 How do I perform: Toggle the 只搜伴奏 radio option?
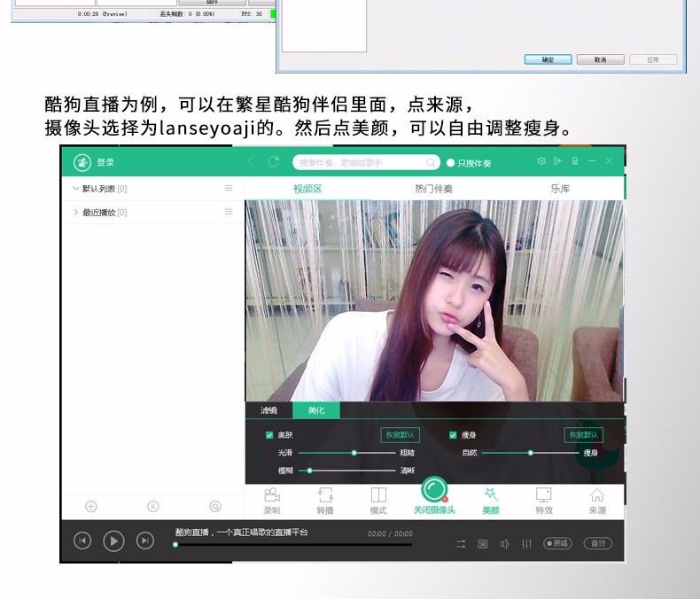coord(450,163)
